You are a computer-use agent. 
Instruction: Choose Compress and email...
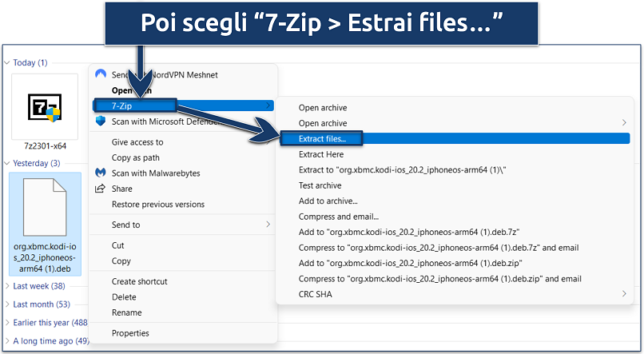pos(339,217)
